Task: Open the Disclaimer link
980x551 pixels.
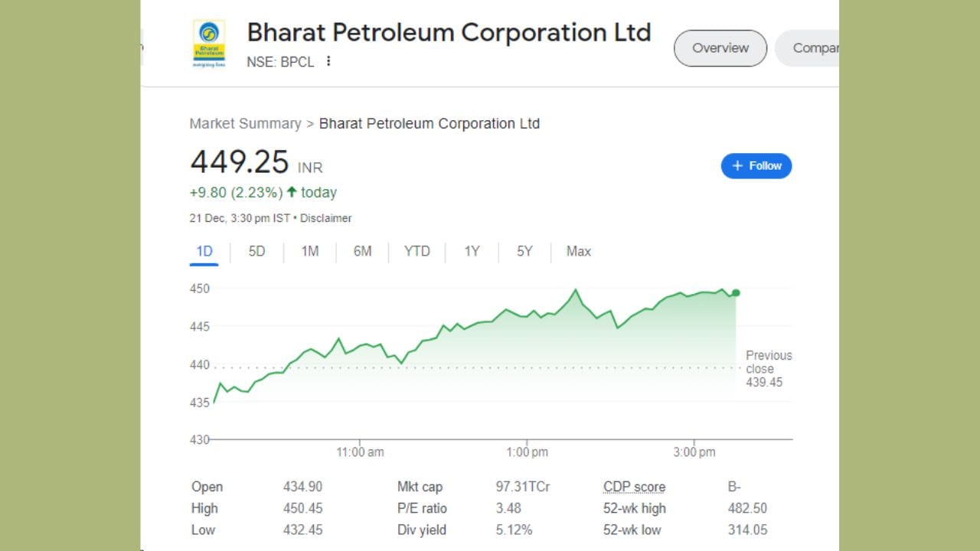Action: (326, 218)
